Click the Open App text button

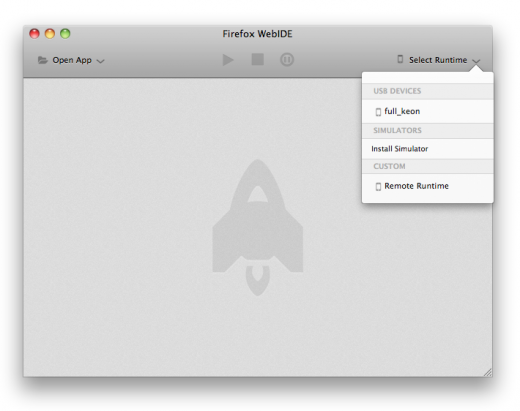click(72, 60)
